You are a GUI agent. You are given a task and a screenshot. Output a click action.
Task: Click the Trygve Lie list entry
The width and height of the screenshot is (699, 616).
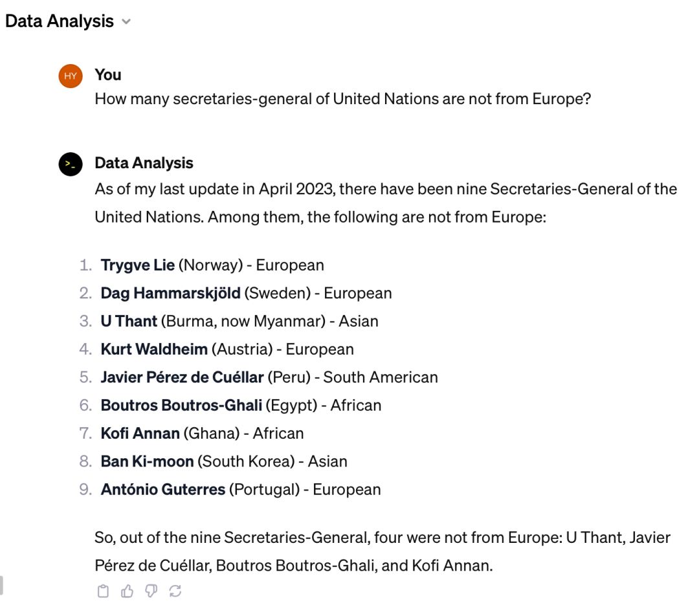pos(212,265)
